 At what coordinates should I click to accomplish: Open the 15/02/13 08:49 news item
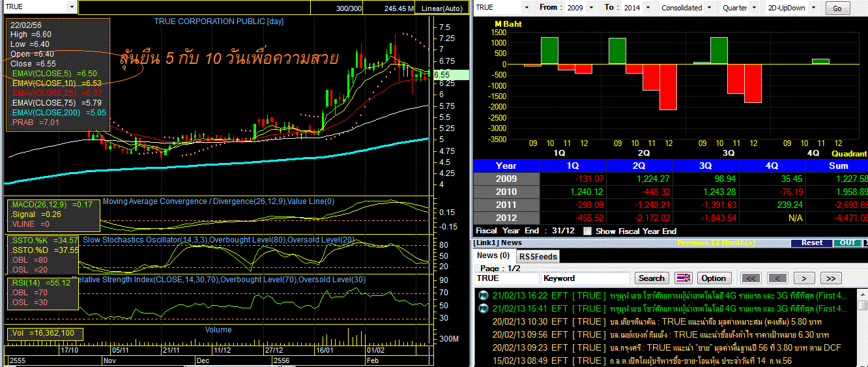[x=642, y=360]
